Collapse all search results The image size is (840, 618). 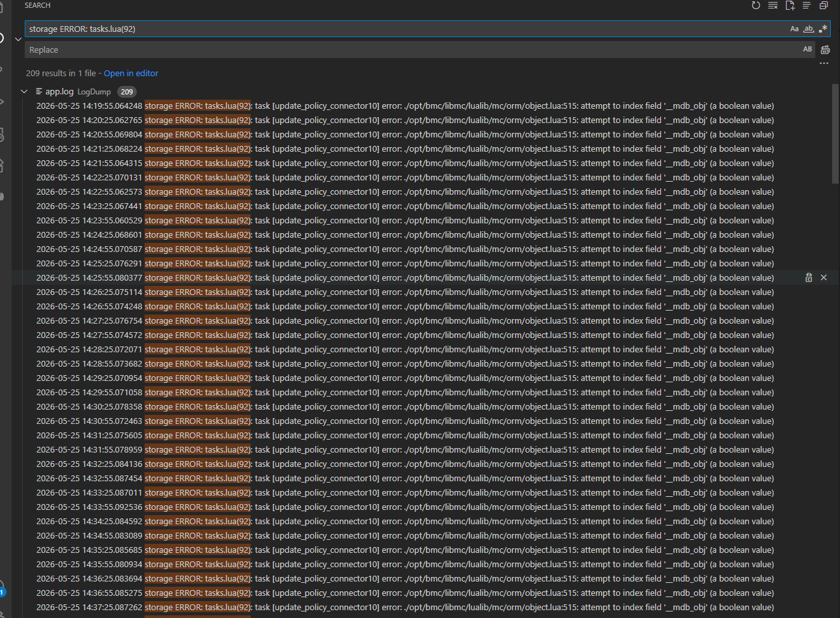[x=824, y=5]
